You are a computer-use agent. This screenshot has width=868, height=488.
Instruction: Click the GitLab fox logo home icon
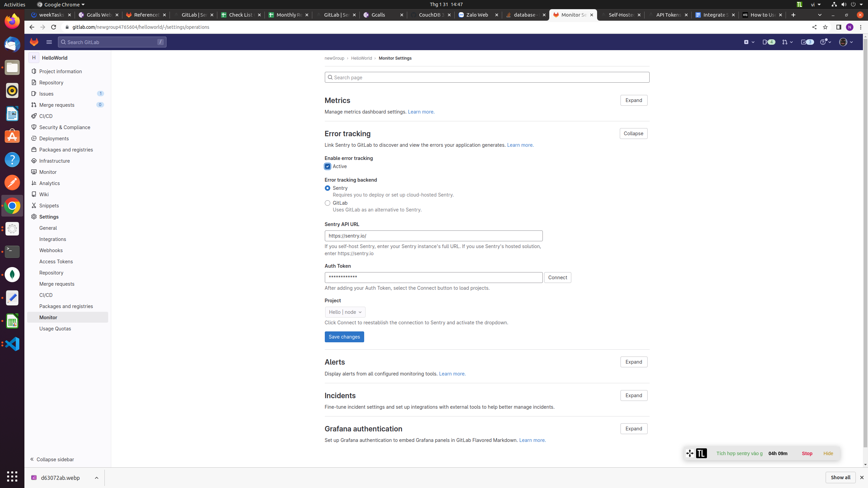[x=34, y=42]
